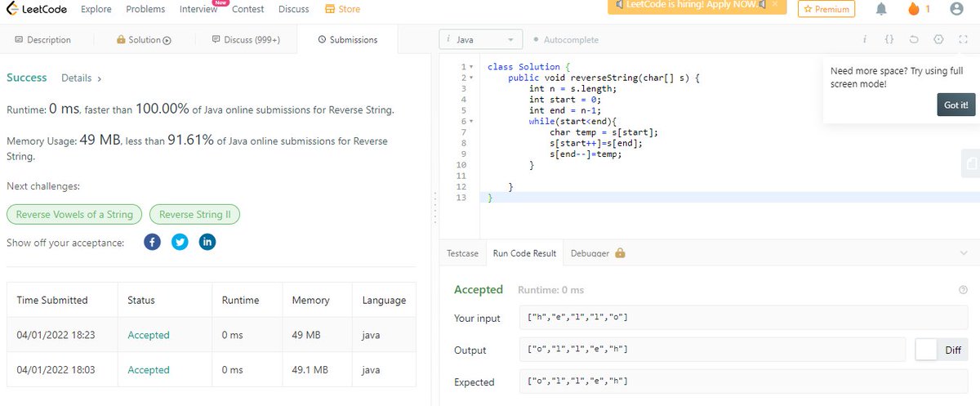The height and width of the screenshot is (406, 980).
Task: Open the Discuss (999+) tab
Action: click(x=246, y=39)
